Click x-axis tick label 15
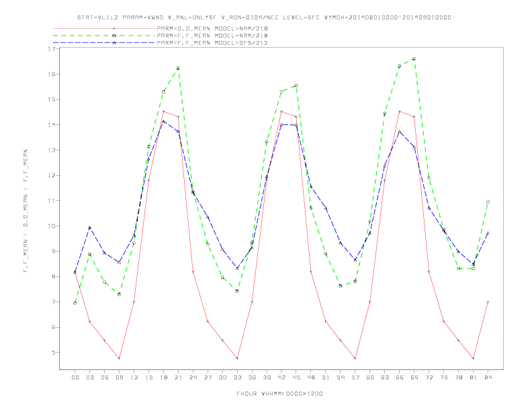 [148, 377]
